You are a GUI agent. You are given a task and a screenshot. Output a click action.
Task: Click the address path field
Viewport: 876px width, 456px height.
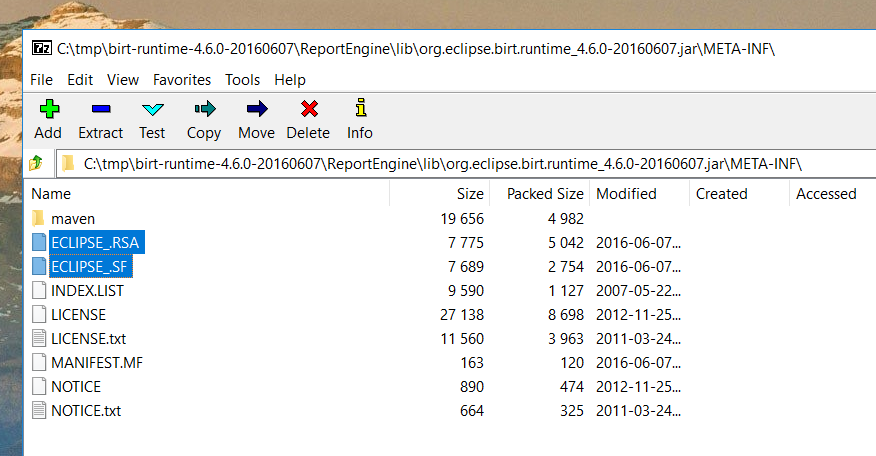pyautogui.click(x=466, y=164)
